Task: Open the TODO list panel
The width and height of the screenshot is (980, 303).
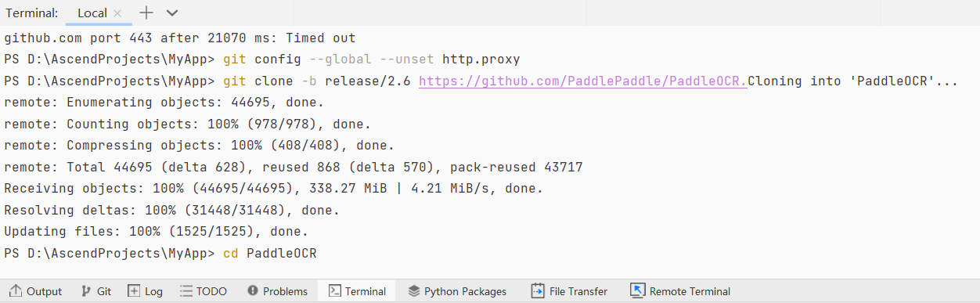Action: tap(203, 291)
